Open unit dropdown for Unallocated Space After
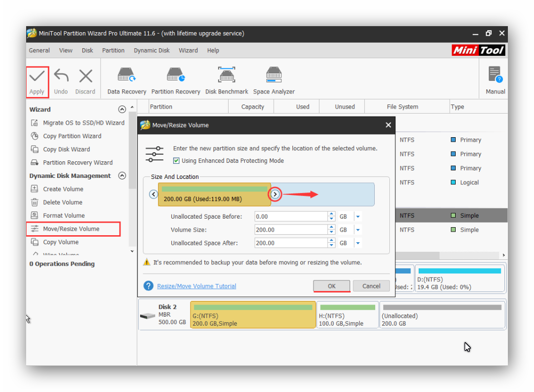The image size is (534, 392). 358,243
